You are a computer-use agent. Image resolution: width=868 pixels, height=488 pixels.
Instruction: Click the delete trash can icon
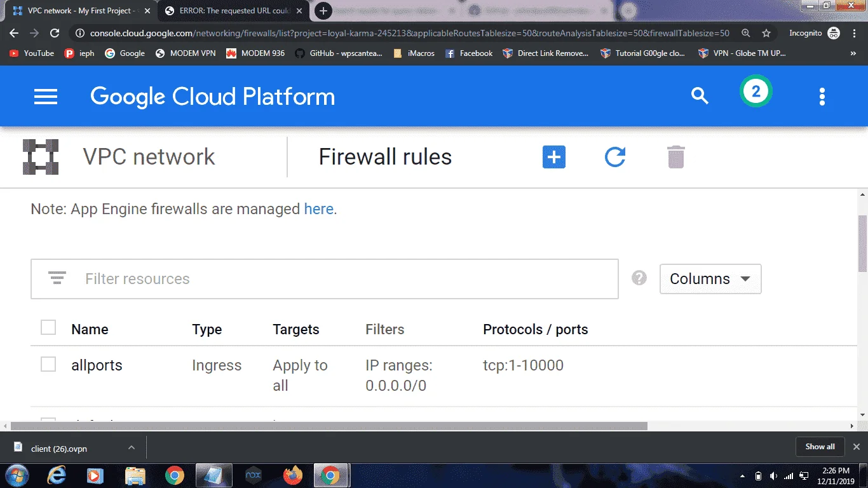[676, 157]
